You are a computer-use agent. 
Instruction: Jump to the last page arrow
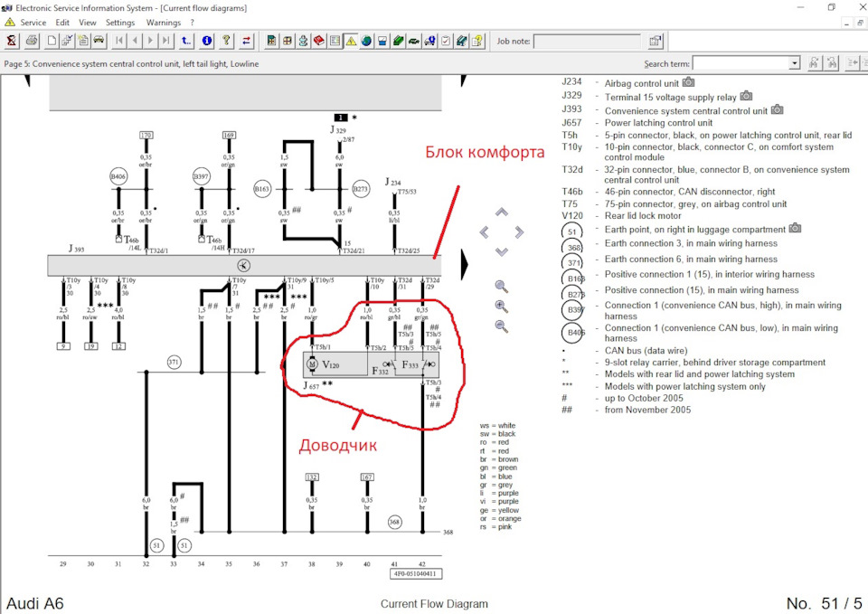(x=166, y=41)
